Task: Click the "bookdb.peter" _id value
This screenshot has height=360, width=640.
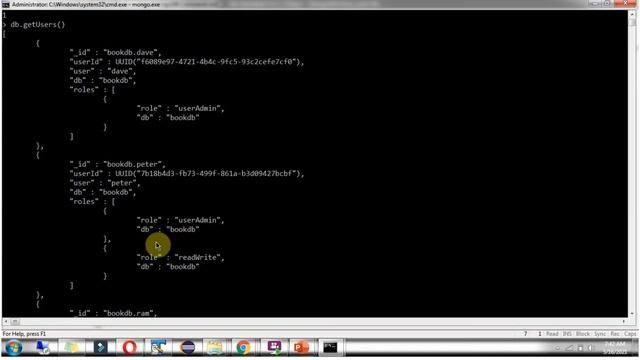Action: point(134,164)
